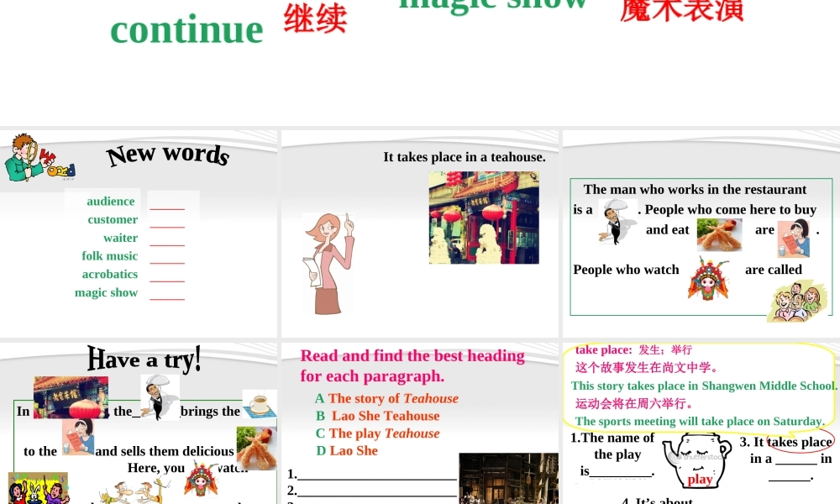This screenshot has height=504, width=840.
Task: Click the "Have a try!" title
Action: coord(144,360)
